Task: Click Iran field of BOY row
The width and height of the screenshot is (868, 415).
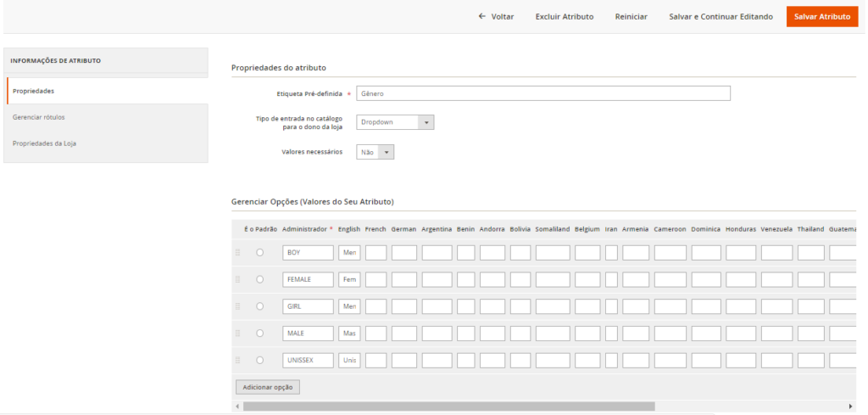Action: click(x=611, y=253)
